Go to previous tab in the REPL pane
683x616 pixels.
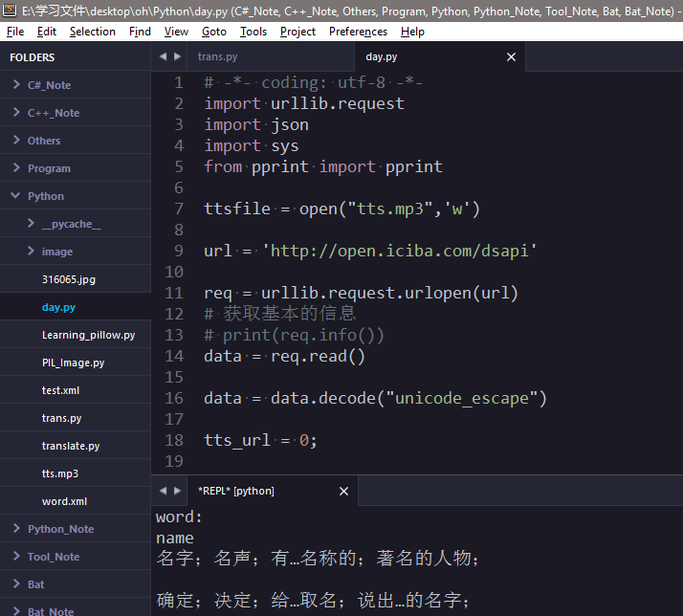click(x=163, y=491)
